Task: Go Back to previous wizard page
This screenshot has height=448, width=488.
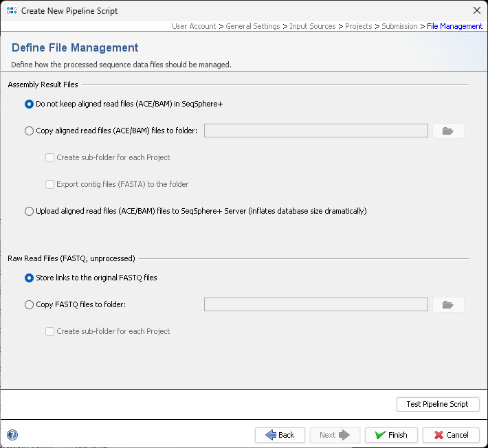Action: 280,435
